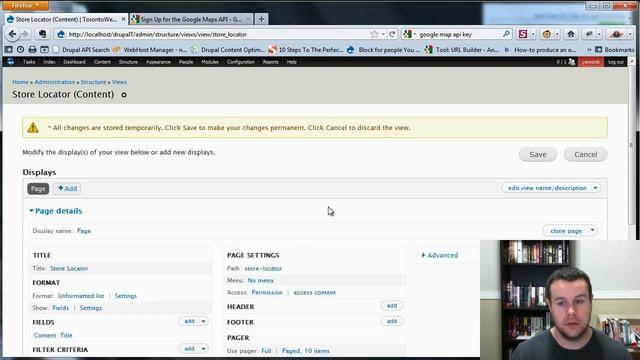Click the Content: Title field link
640x360 pixels.
53,336
